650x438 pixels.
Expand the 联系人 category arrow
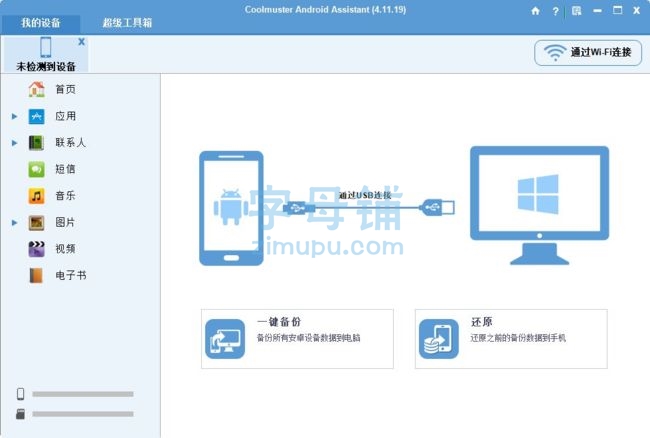pos(15,143)
